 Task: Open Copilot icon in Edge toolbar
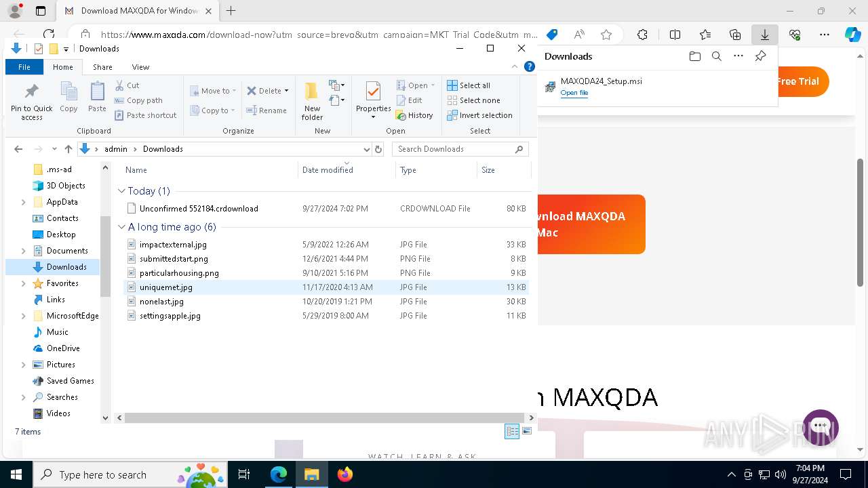click(852, 35)
